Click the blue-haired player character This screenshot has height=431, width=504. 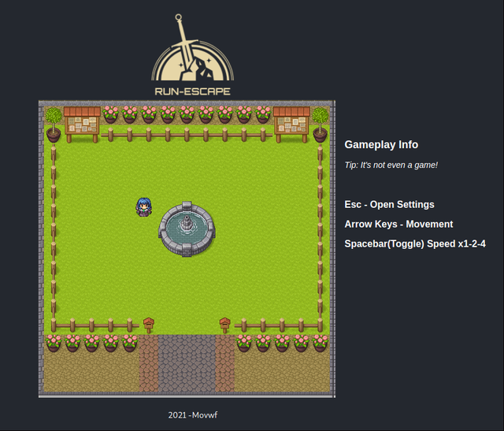tap(143, 207)
